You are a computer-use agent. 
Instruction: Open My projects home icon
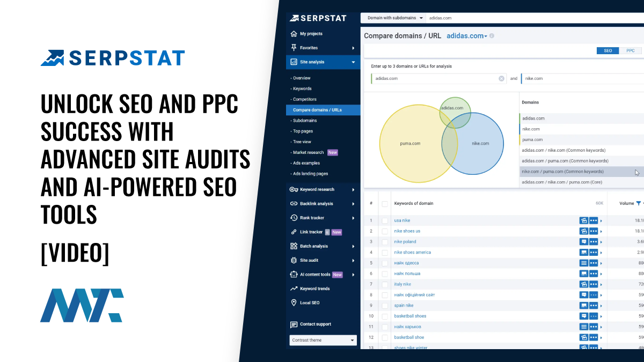(x=294, y=34)
